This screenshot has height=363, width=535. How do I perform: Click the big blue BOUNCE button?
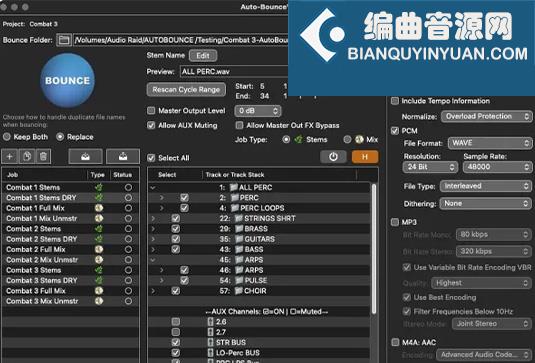coord(67,81)
